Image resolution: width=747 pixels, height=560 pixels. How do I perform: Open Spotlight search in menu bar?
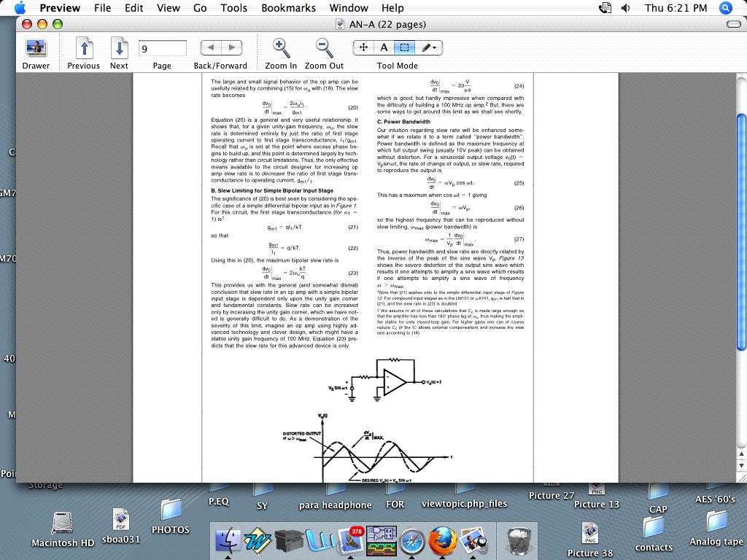[x=726, y=7]
